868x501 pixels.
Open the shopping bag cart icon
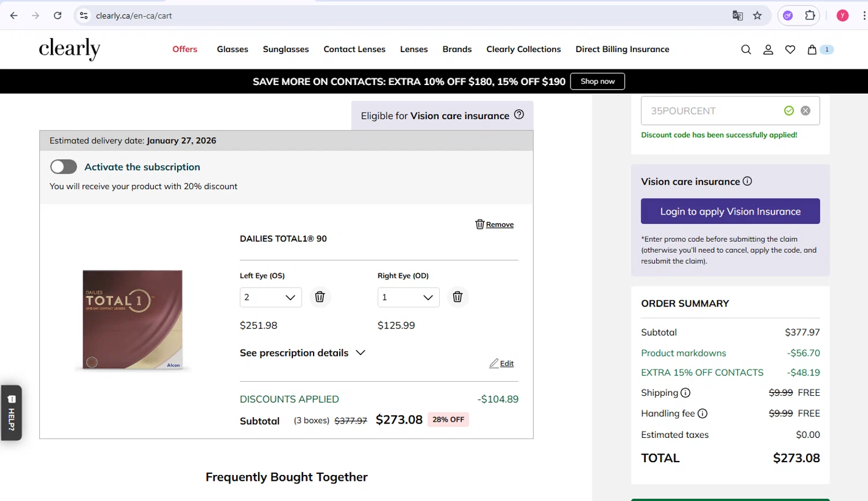[x=812, y=50]
